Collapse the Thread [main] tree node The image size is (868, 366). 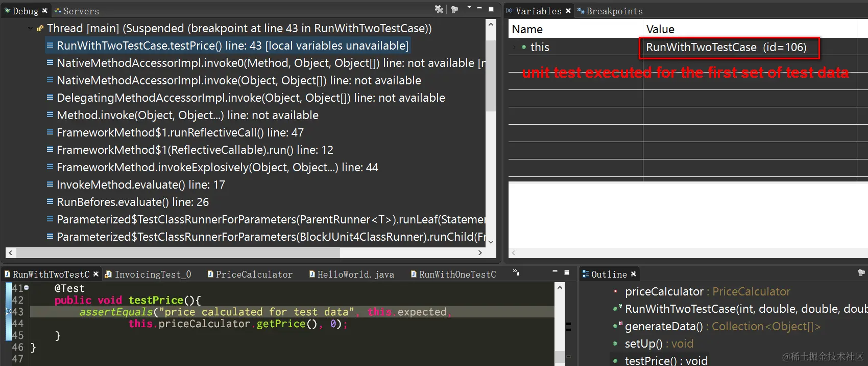pyautogui.click(x=30, y=29)
